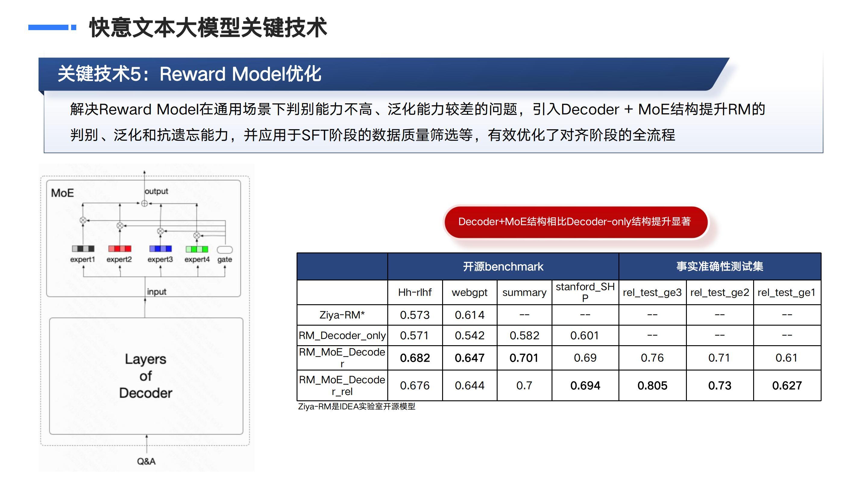Viewport: 868px width, 488px height.
Task: Select the gate node in MoE diagram
Action: tap(225, 249)
